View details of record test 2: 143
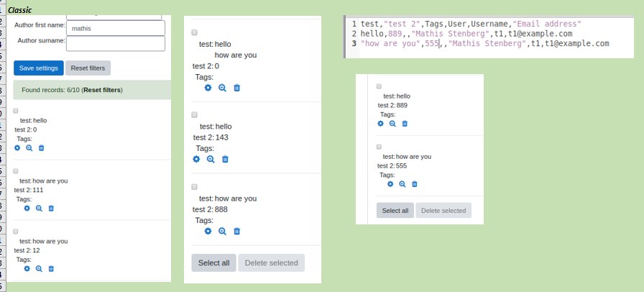 point(211,159)
